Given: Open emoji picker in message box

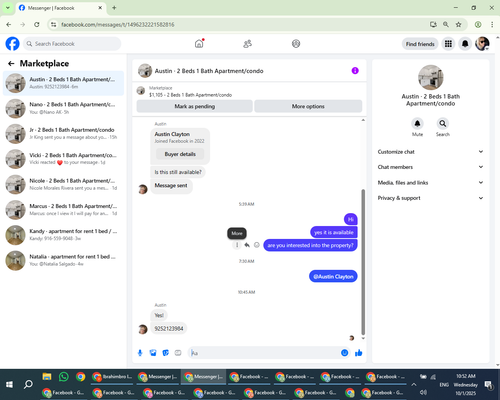Looking at the screenshot, I should point(345,353).
